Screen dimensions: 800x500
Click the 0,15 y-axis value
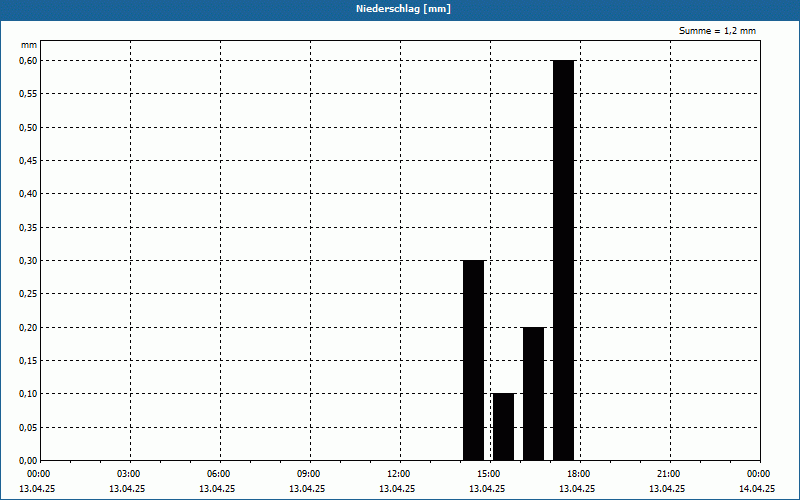pos(28,361)
